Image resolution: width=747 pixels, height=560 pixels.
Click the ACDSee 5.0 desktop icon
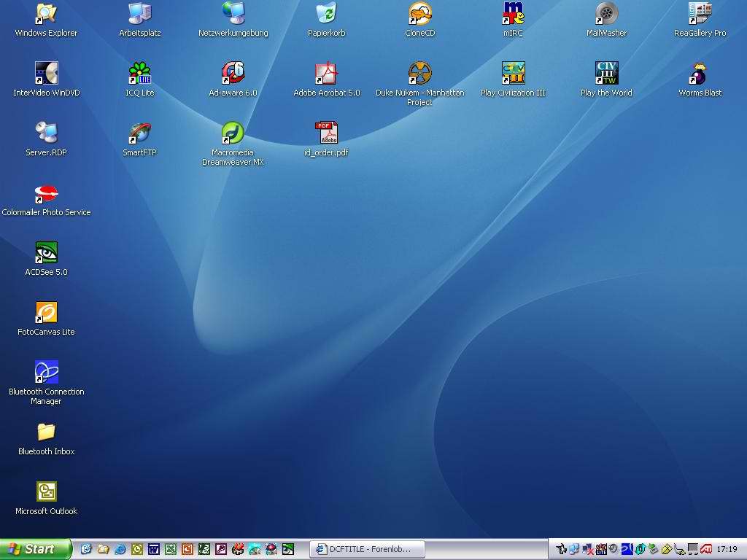pyautogui.click(x=46, y=253)
